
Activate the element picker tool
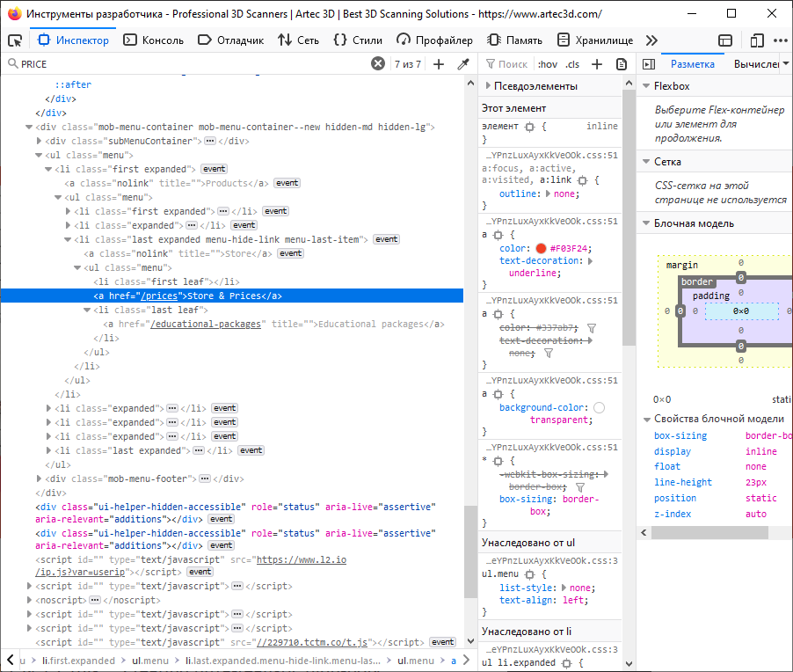pos(15,40)
